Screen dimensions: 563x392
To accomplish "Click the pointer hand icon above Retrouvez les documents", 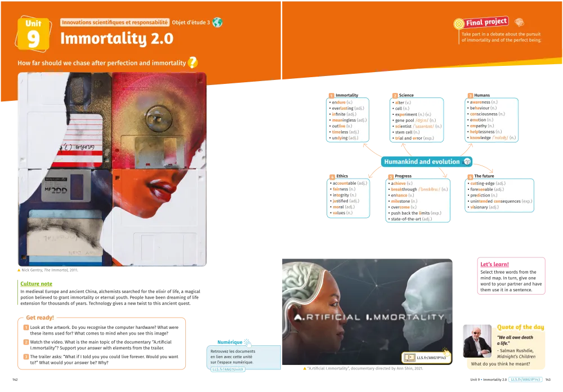I will pos(246,341).
